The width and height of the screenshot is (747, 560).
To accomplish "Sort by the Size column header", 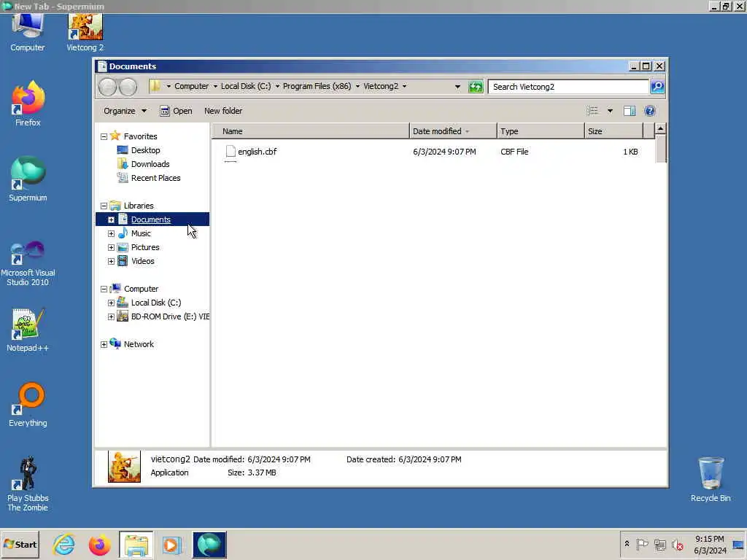I will coord(614,131).
